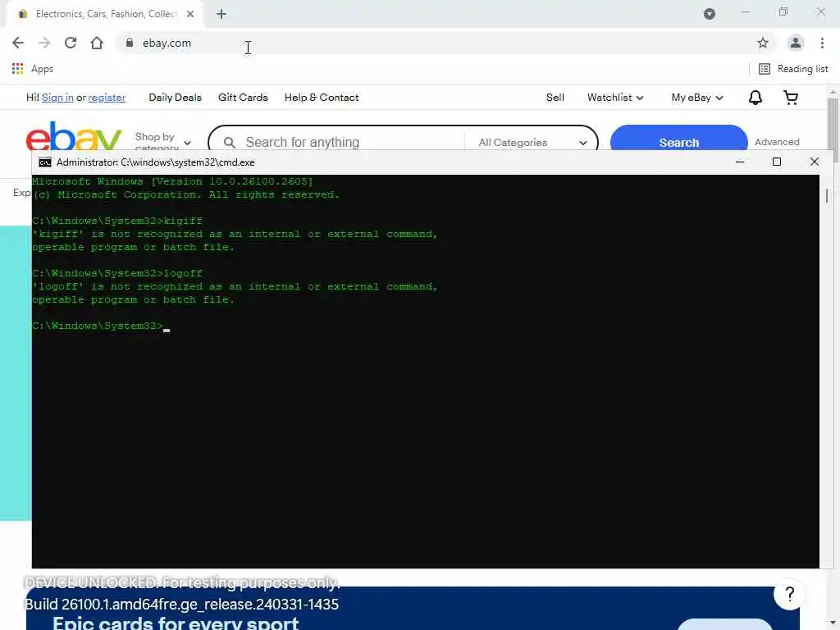Open the browser home page icon
840x630 pixels.
97,43
